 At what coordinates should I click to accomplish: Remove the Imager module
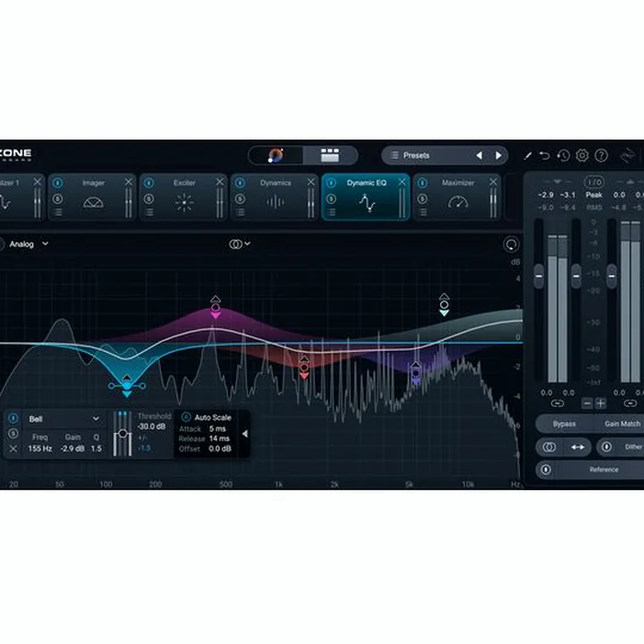(x=129, y=182)
